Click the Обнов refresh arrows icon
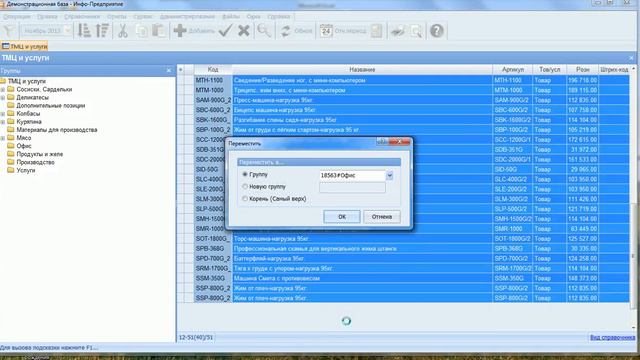 coord(296,31)
